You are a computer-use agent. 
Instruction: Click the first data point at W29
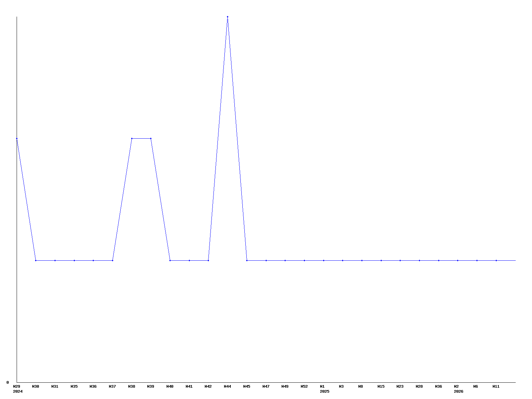click(x=17, y=138)
